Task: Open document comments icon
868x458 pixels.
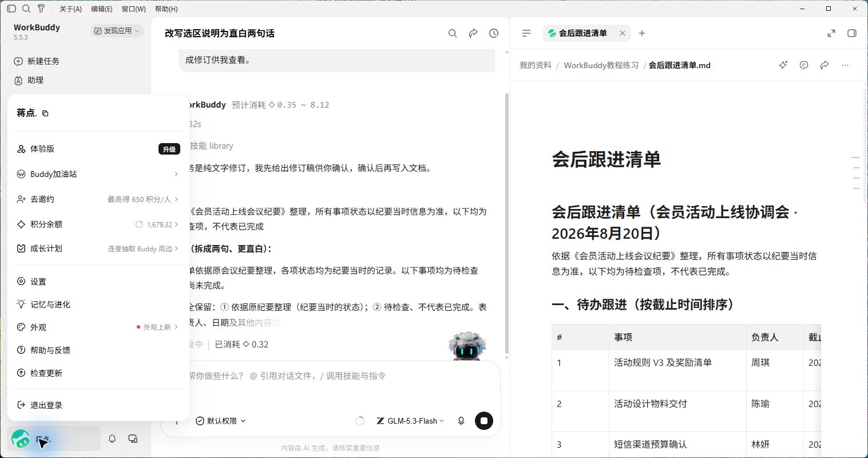Action: 804,65
